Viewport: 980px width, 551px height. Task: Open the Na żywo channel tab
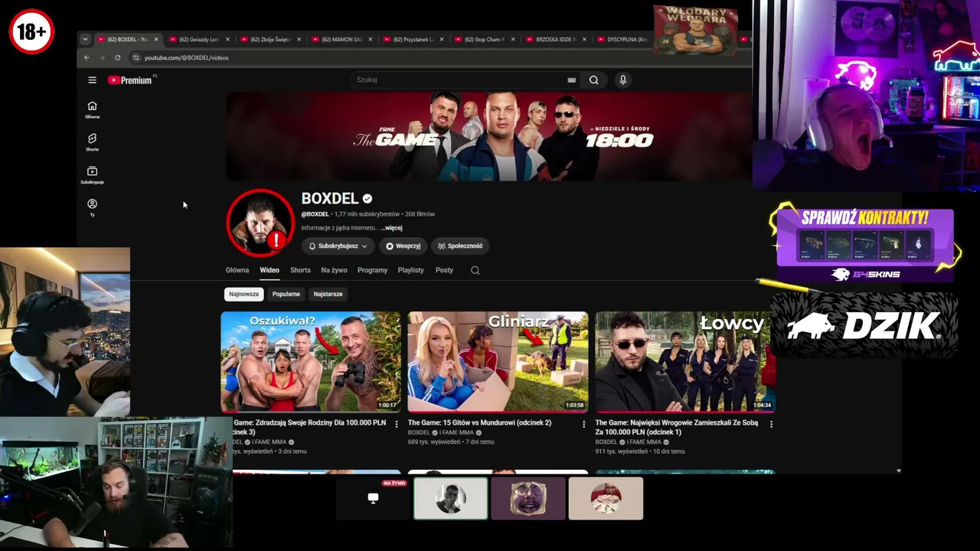[334, 270]
